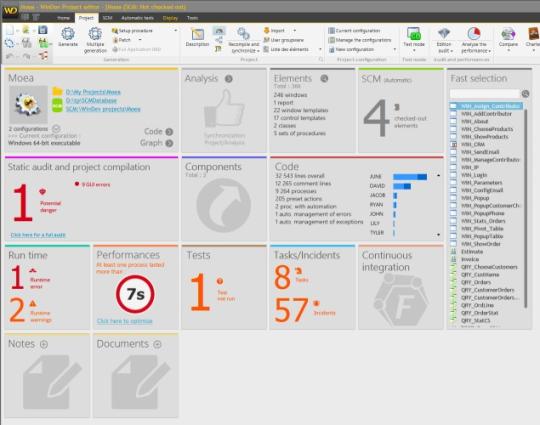Click the arrow icon beside Code in Moea
Viewport: 540px width, 425px height.
click(169, 132)
